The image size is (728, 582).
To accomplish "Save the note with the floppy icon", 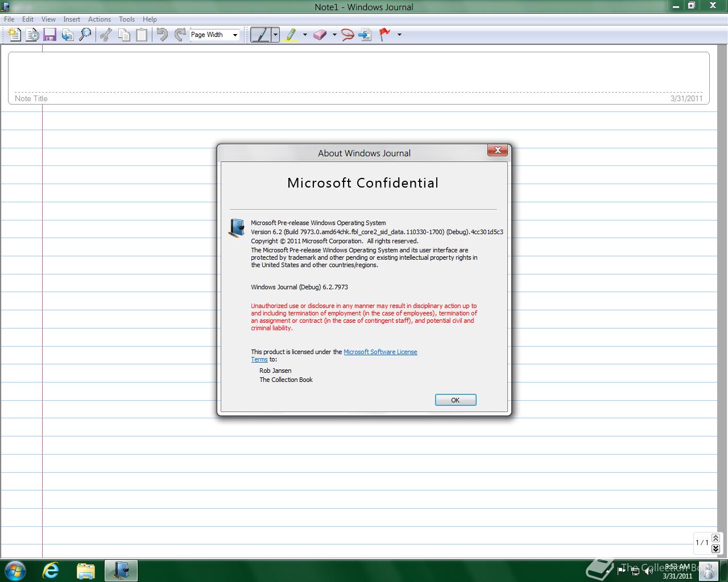I will point(49,35).
